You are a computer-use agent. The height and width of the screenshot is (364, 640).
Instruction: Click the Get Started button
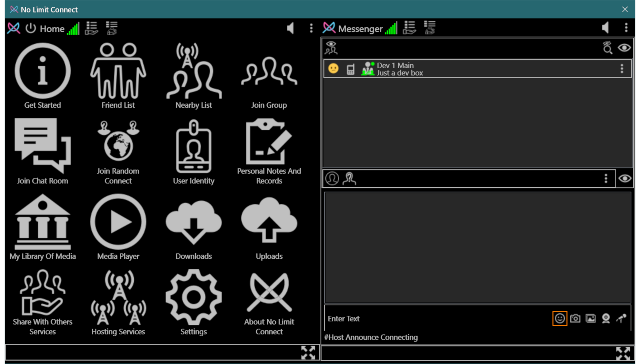(x=42, y=71)
